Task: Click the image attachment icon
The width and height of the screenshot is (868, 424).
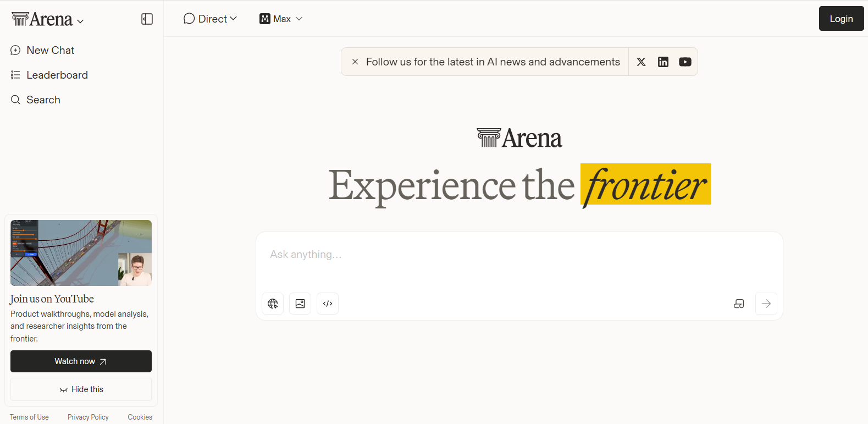Action: (300, 303)
